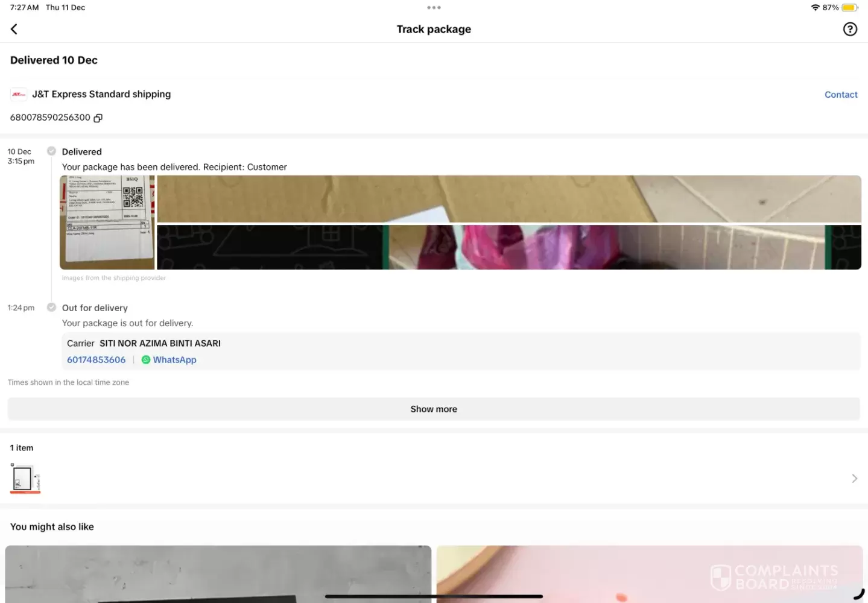View the cardboard box delivery photo
Viewport: 868px width, 603px height.
point(508,199)
